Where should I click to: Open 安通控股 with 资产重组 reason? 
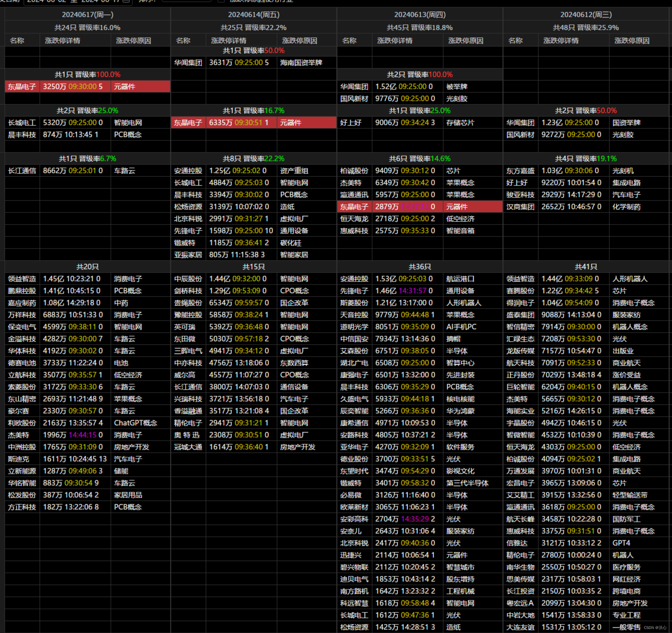click(x=188, y=171)
